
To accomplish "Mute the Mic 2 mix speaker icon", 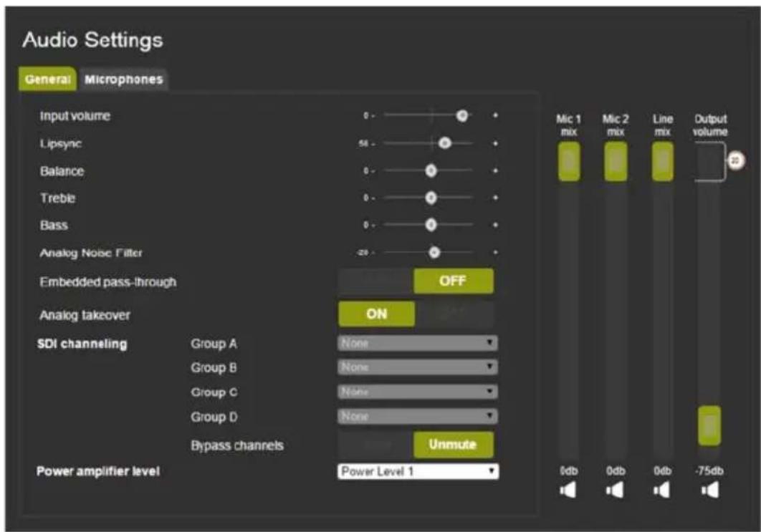I will pos(615,490).
